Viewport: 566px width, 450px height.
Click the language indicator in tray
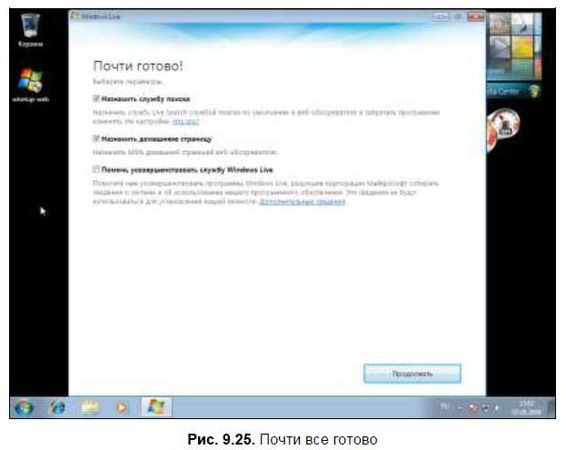[444, 407]
